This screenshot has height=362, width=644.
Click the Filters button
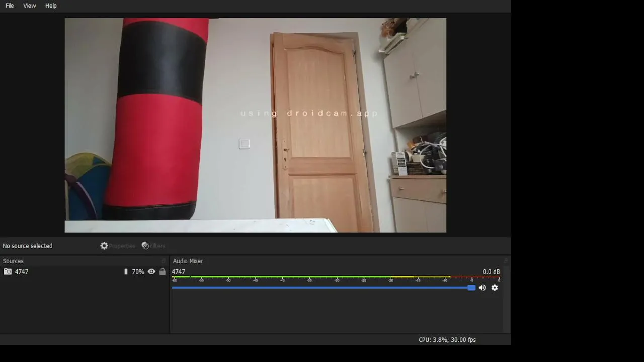coord(153,246)
